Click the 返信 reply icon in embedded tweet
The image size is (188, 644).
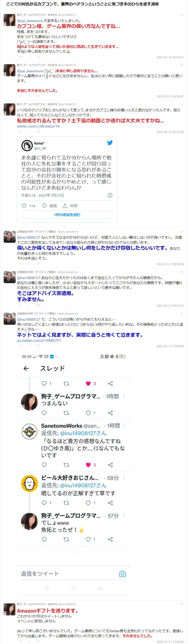(45, 206)
